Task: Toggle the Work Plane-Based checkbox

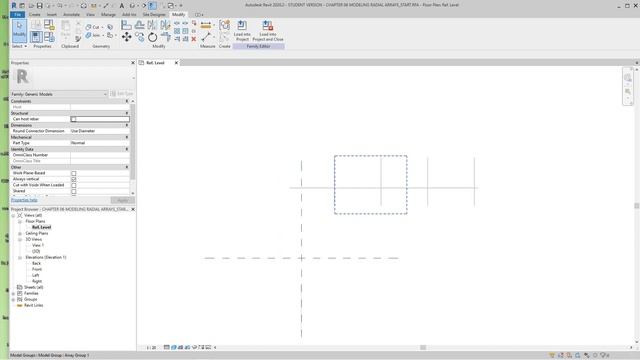Action: [73, 173]
